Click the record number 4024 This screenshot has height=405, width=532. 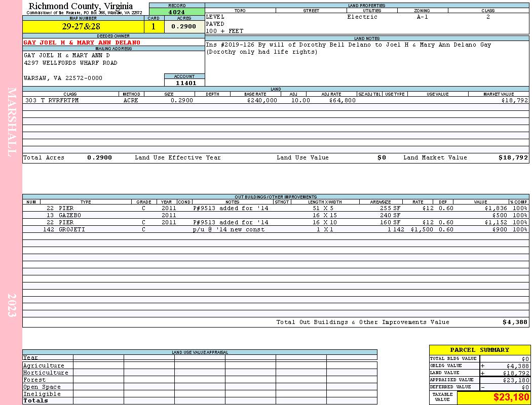177,12
